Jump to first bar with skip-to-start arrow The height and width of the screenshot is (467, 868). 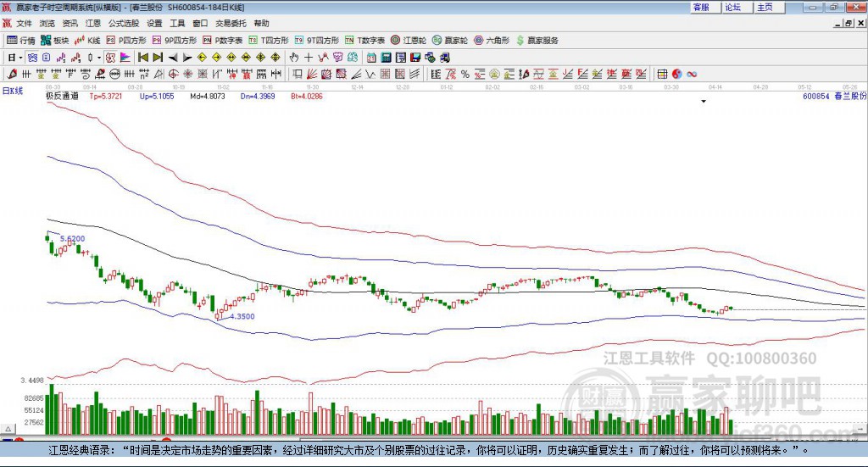pyautogui.click(x=142, y=58)
